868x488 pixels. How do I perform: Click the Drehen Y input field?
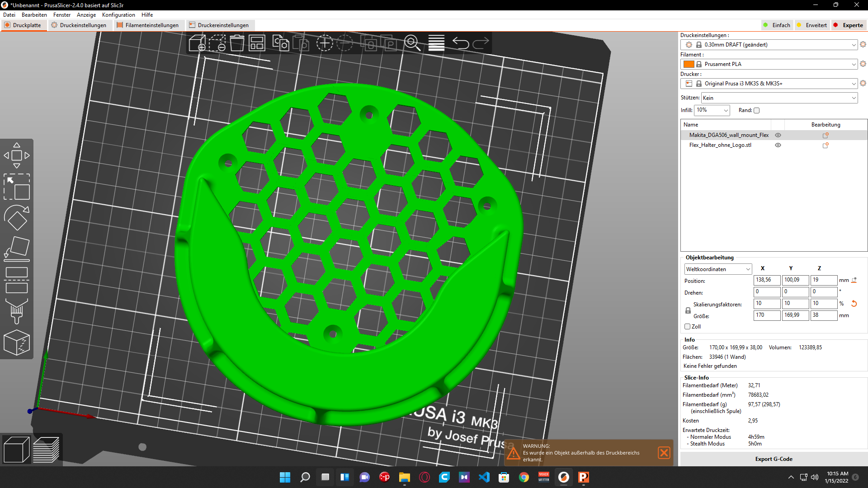[x=795, y=292]
